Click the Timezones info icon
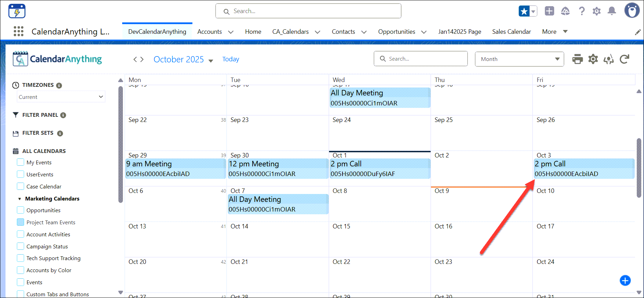This screenshot has width=644, height=298. [59, 85]
